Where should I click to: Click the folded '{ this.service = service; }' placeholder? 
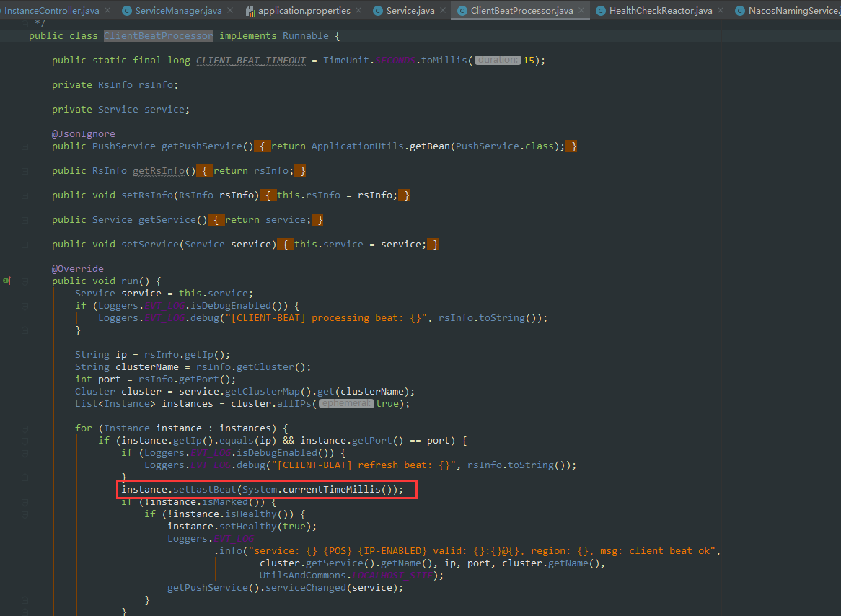tap(358, 244)
